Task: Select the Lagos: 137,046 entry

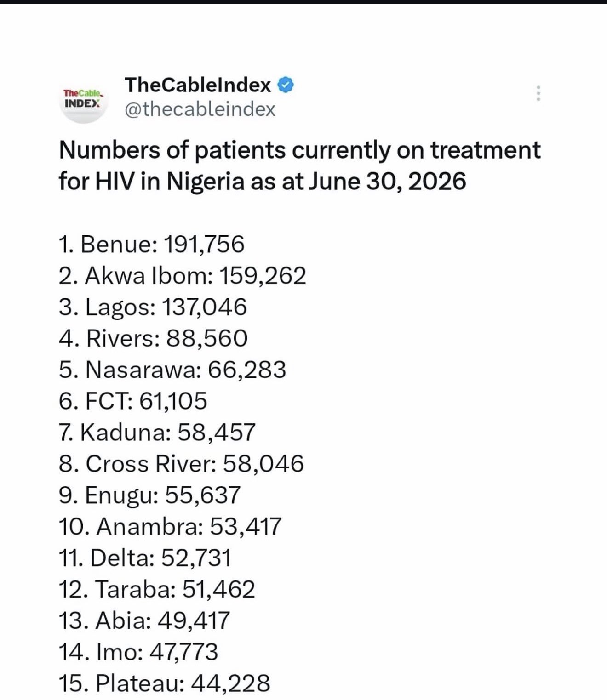Action: [153, 307]
